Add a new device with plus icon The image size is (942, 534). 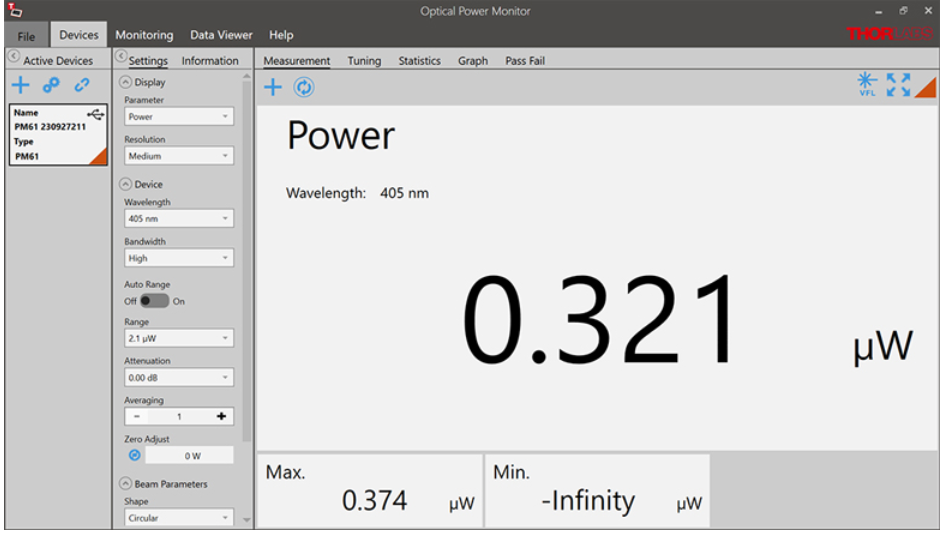(x=20, y=86)
